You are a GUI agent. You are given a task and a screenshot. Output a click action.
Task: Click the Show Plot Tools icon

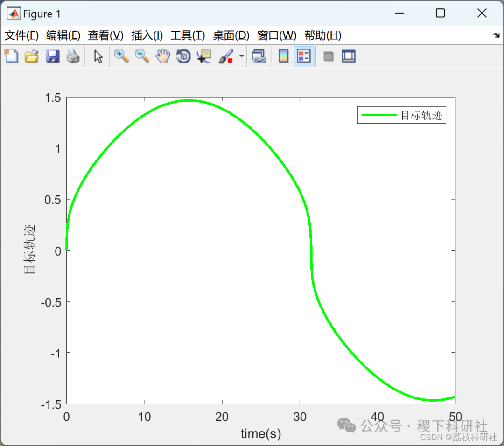[349, 56]
